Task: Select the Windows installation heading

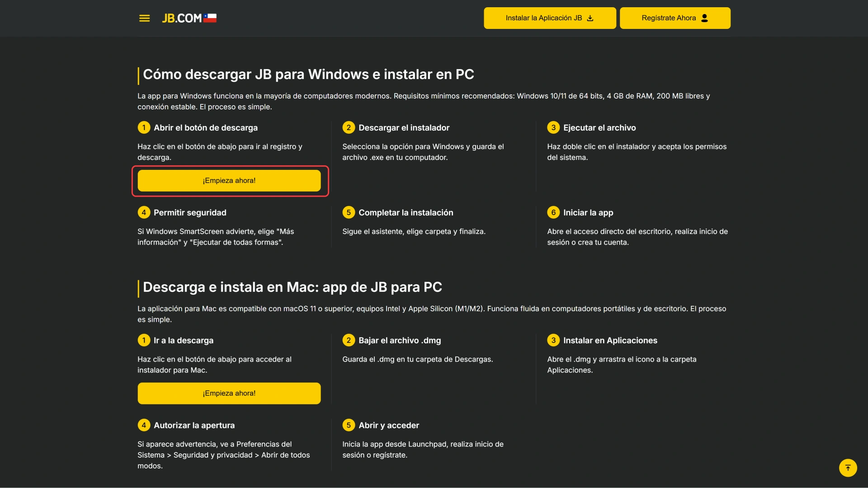Action: pyautogui.click(x=308, y=74)
